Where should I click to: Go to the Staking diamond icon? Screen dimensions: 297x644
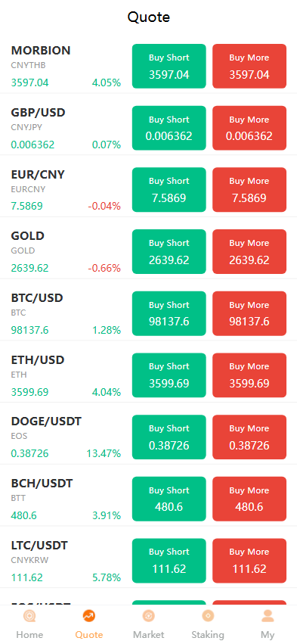click(x=208, y=616)
